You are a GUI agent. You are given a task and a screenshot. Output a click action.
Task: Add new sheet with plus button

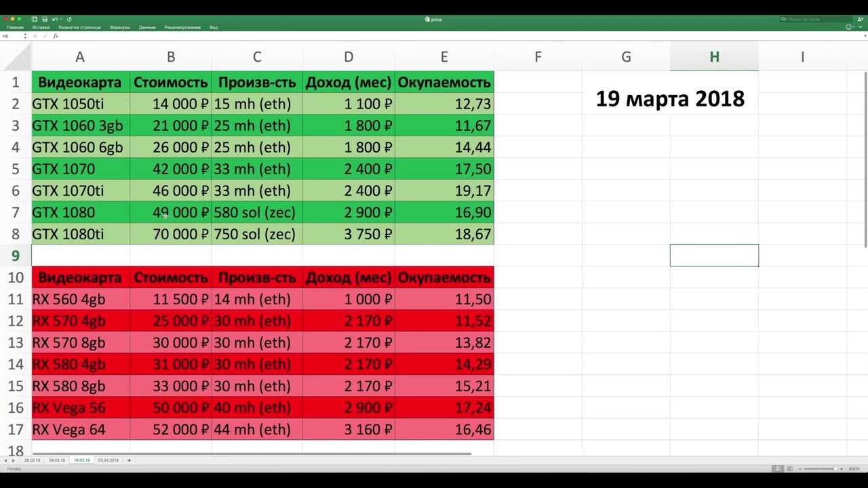click(x=129, y=460)
